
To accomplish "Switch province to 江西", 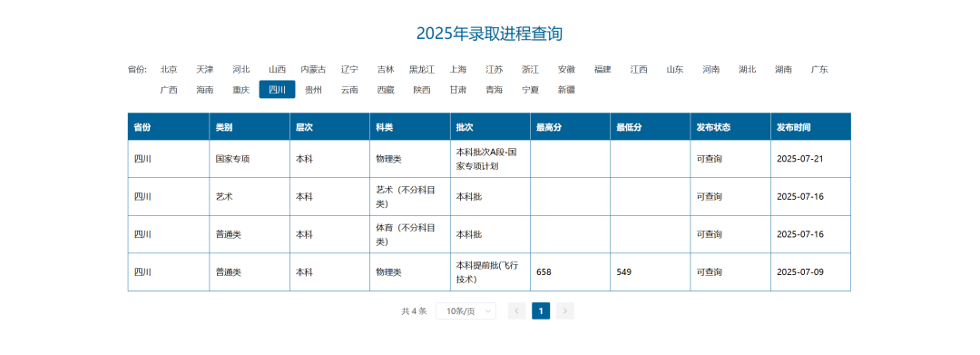I will click(639, 69).
